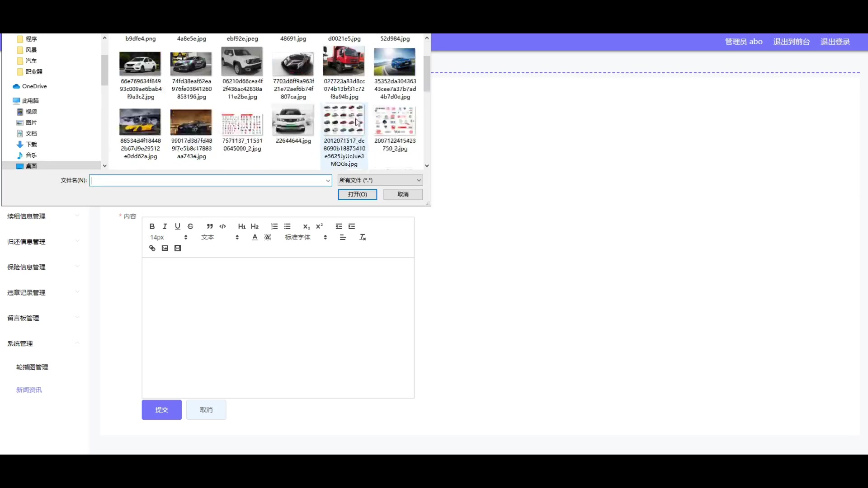Clear text formatting

(363, 237)
